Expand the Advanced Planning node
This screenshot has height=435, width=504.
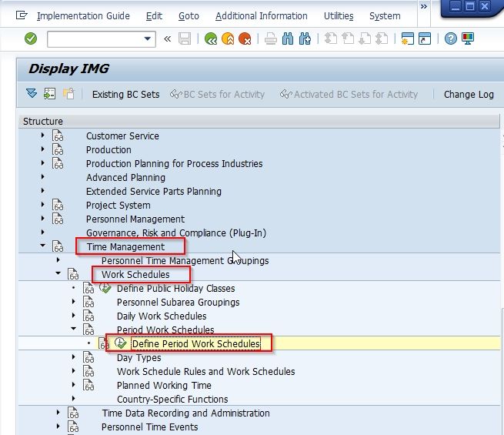pos(43,177)
